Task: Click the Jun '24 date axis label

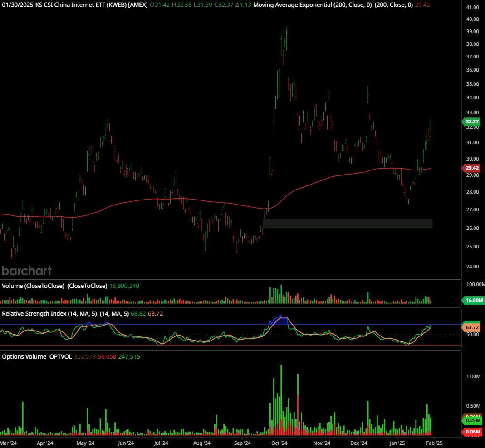Action: [126, 443]
